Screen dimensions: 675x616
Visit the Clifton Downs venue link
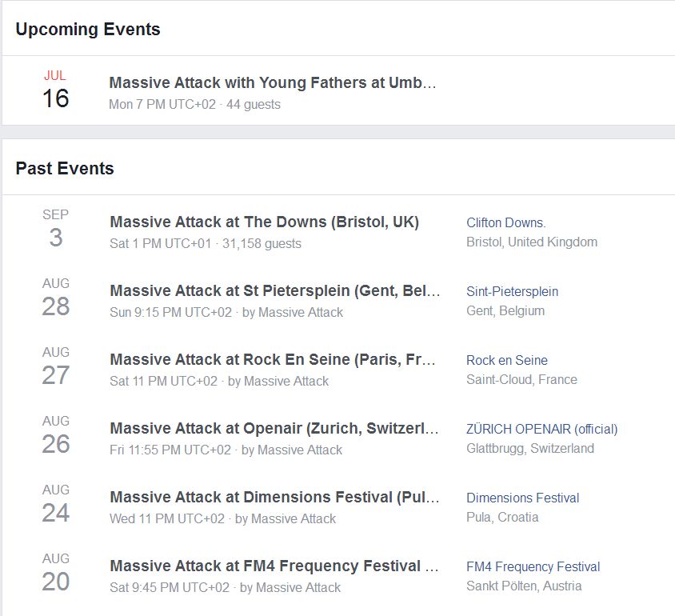(505, 222)
